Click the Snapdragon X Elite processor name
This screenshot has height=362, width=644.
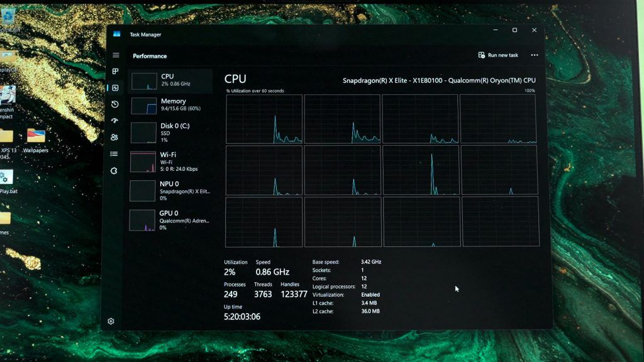(x=439, y=80)
